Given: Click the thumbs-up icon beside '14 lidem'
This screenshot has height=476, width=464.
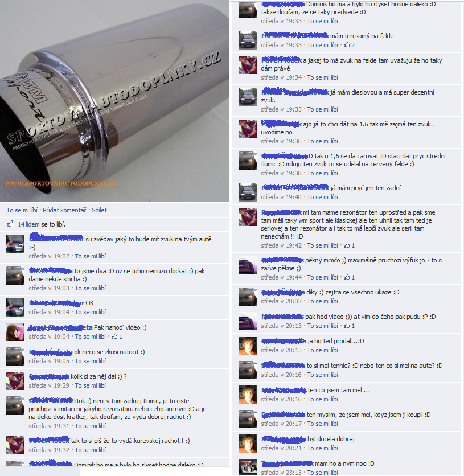Looking at the screenshot, I should pos(11,224).
